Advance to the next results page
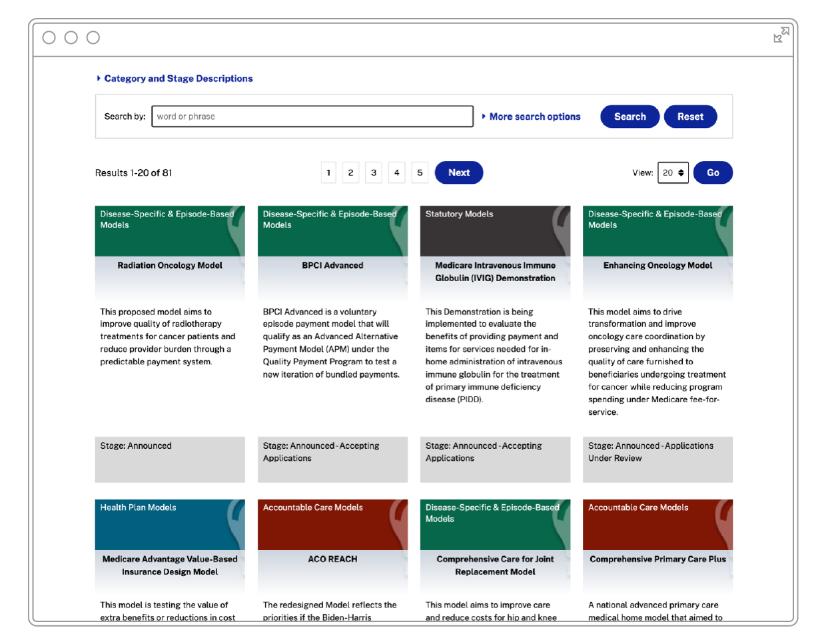Image resolution: width=830 pixels, height=644 pixels. pos(459,172)
